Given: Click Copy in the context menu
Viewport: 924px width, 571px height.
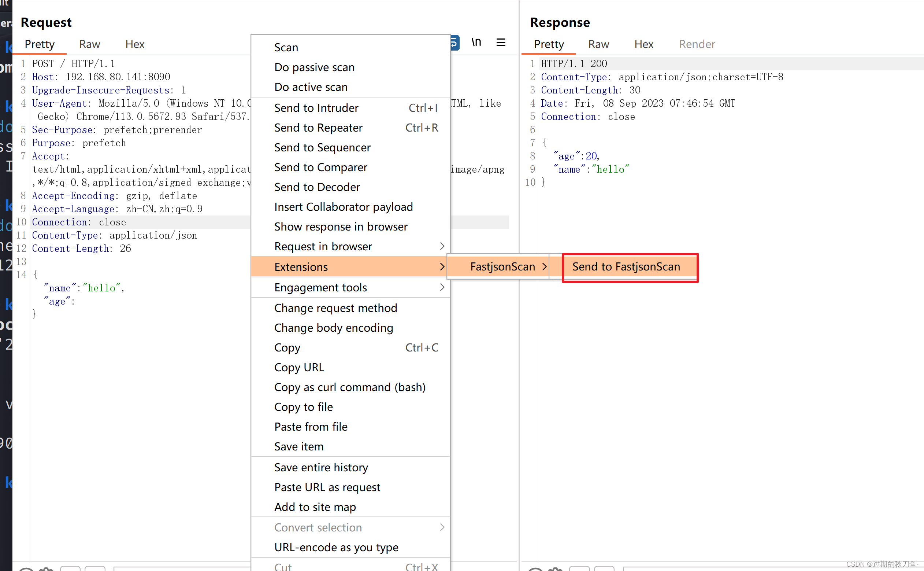Looking at the screenshot, I should coord(350,348).
